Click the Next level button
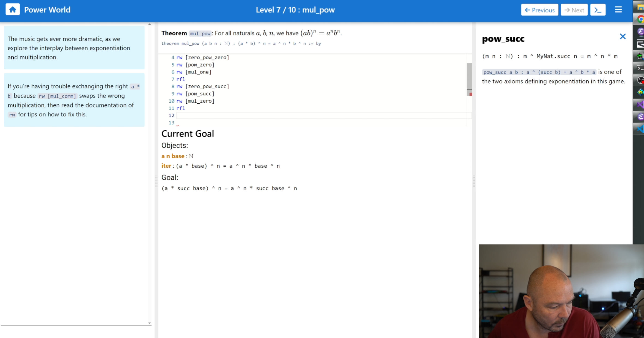The width and height of the screenshot is (644, 338). pyautogui.click(x=574, y=10)
